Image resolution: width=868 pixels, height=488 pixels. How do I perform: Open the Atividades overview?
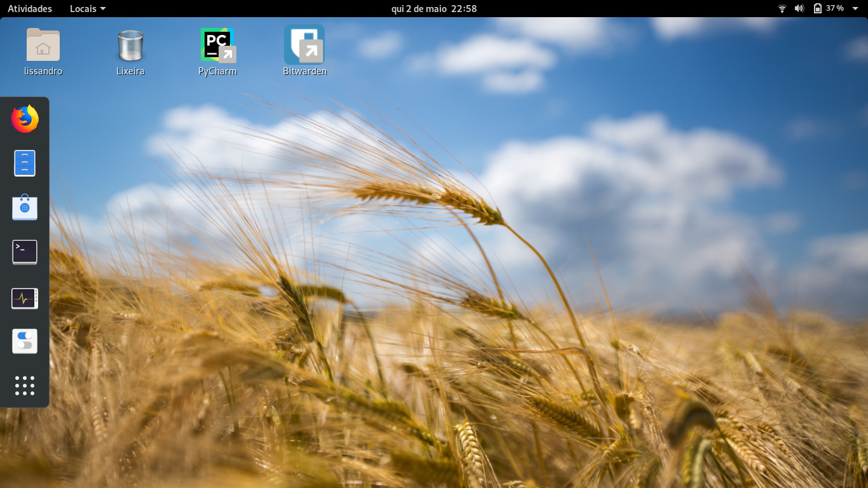[x=30, y=8]
